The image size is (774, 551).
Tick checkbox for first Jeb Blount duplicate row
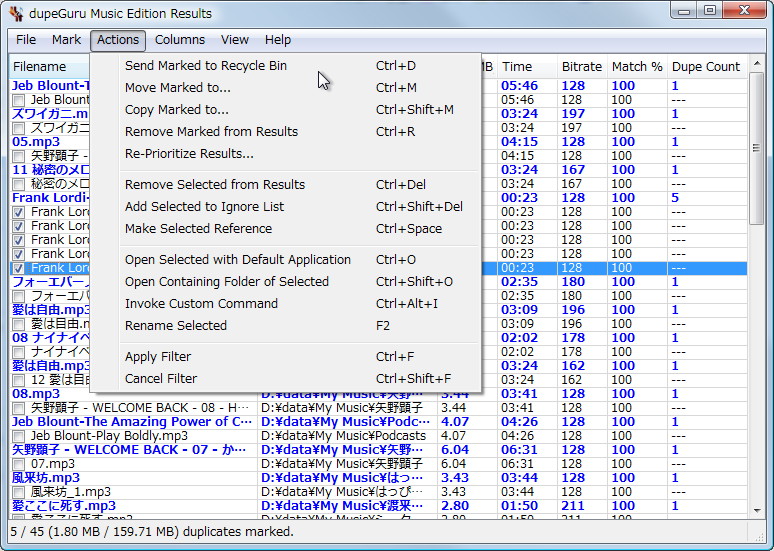18,100
